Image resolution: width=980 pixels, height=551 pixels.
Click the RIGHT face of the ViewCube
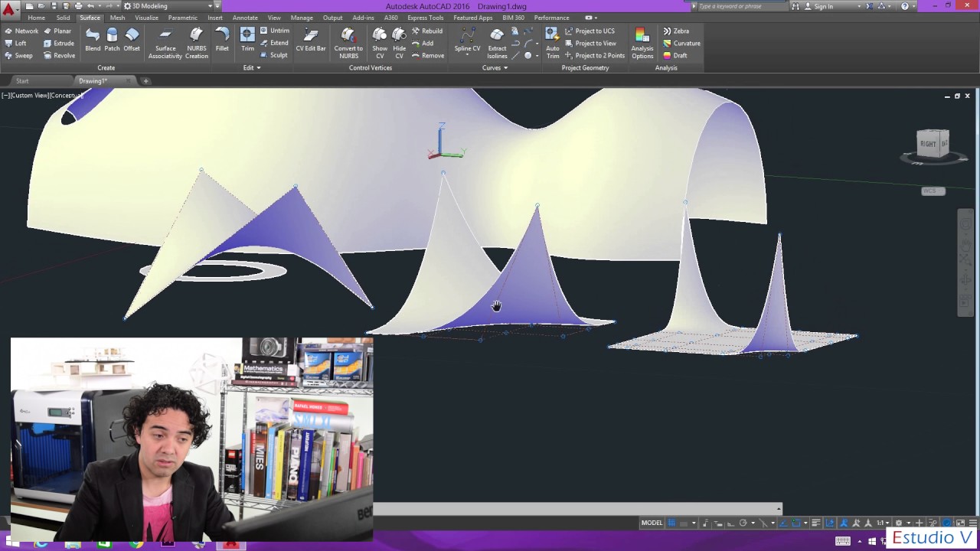tap(928, 144)
